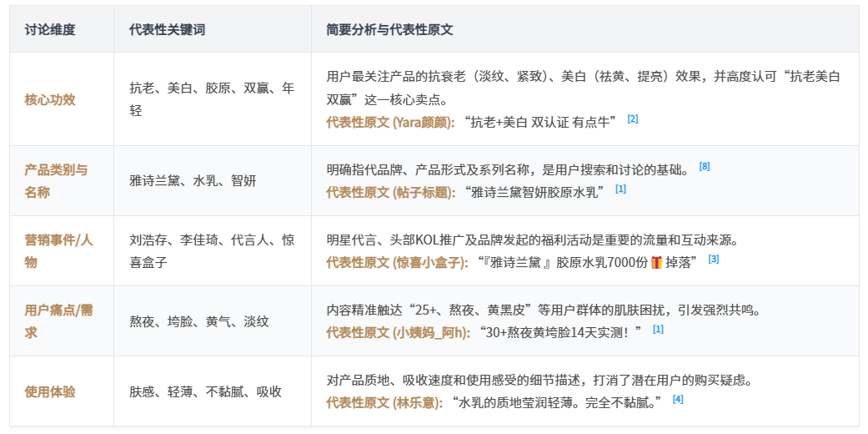Open citation [1] after the 小姨妈_阿h quote
The image size is (868, 434).
pos(658,330)
